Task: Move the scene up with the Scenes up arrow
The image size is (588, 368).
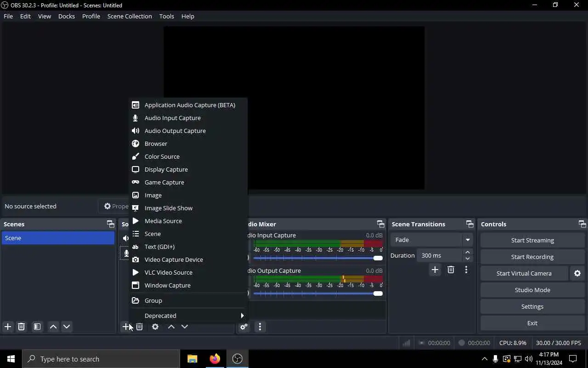Action: click(53, 327)
